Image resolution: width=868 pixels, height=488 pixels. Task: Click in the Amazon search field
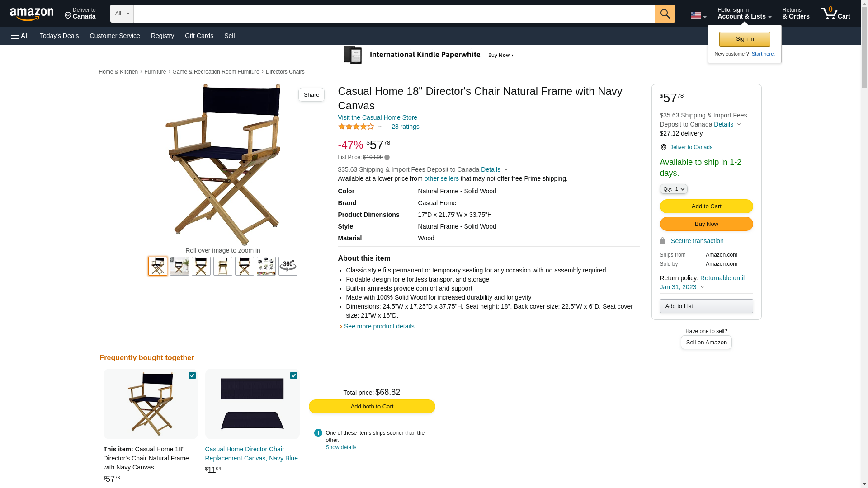[x=393, y=14]
